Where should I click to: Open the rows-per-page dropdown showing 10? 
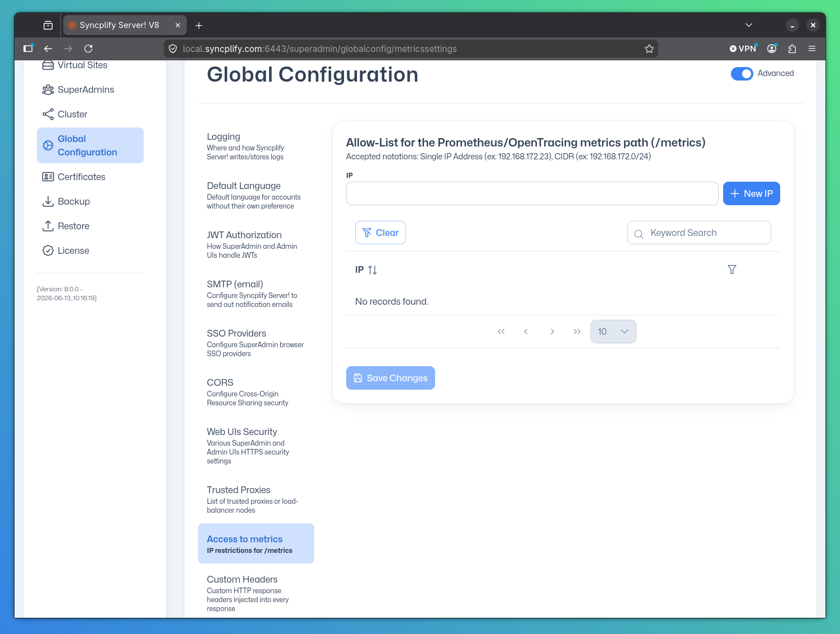coord(614,332)
